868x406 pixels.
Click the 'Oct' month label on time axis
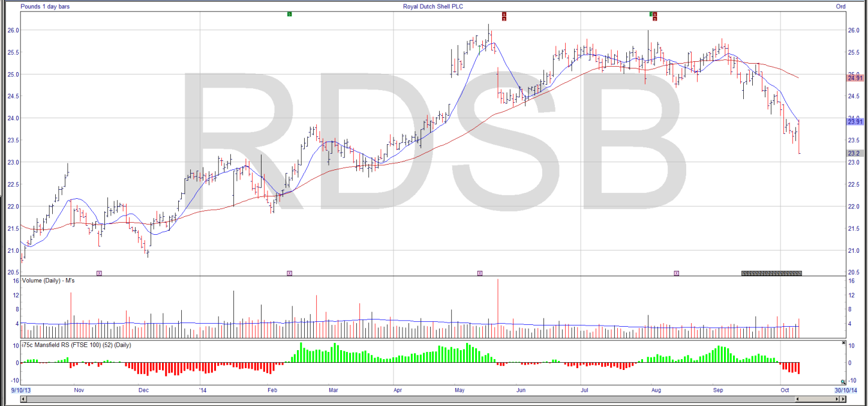coord(785,390)
